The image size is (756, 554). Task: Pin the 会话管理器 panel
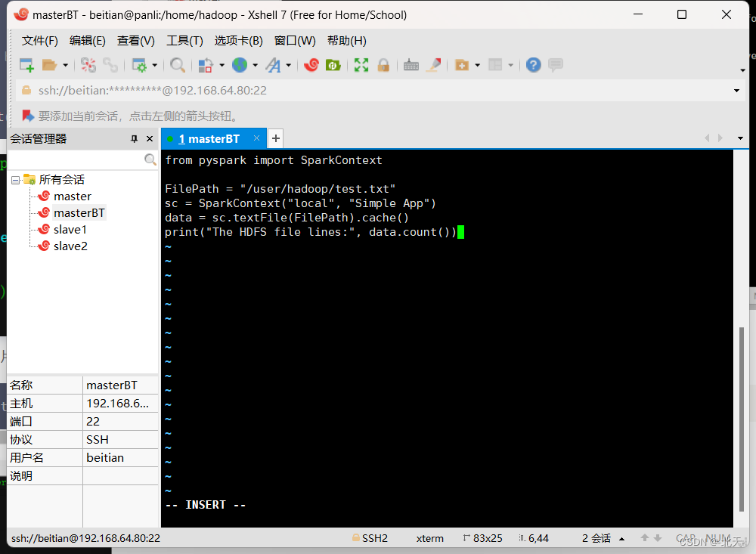pos(134,139)
